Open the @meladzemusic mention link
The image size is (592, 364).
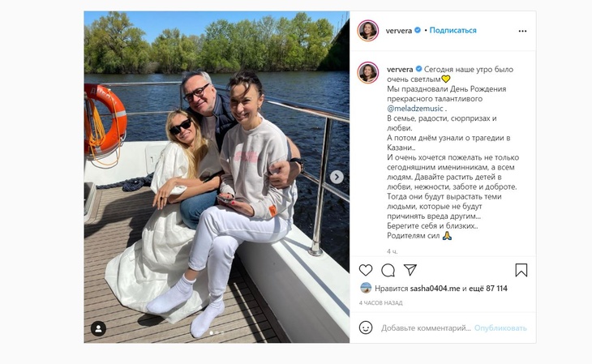(415, 109)
